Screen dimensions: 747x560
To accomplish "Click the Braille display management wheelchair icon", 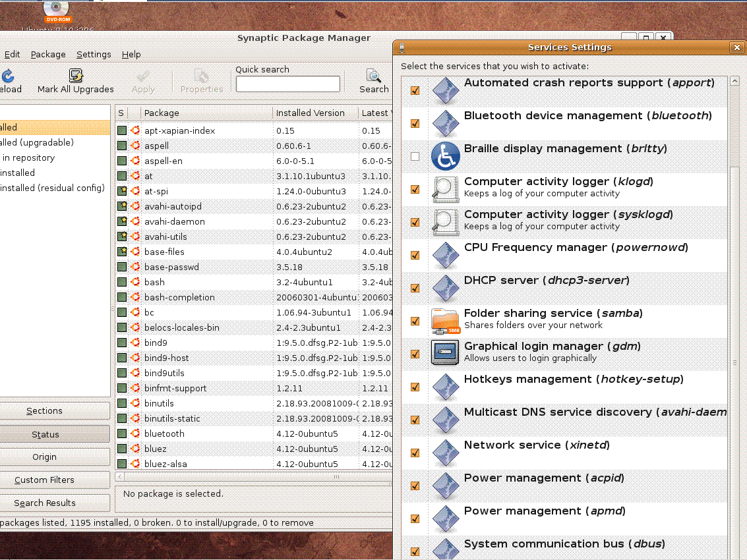I will point(446,156).
